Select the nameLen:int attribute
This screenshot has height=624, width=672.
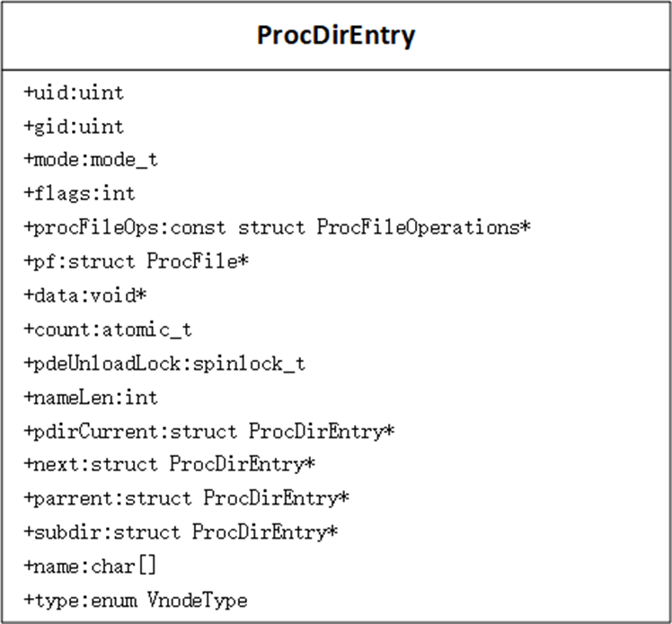(x=91, y=398)
